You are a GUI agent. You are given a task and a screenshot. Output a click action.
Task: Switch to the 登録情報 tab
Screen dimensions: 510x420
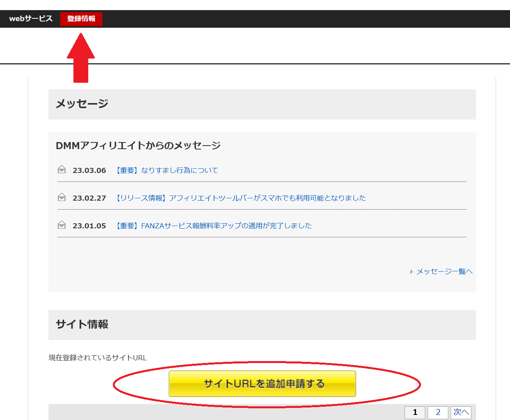coord(81,19)
